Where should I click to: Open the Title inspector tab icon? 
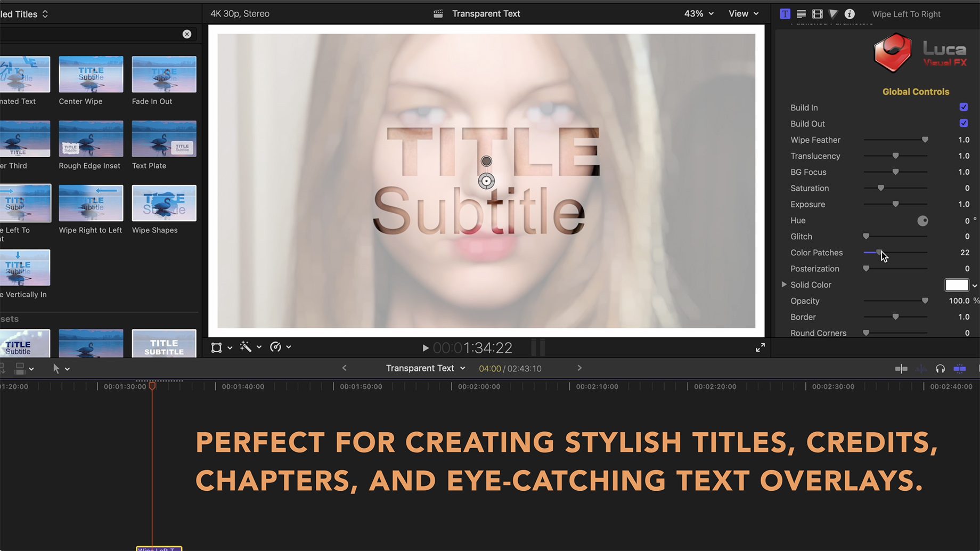point(785,14)
